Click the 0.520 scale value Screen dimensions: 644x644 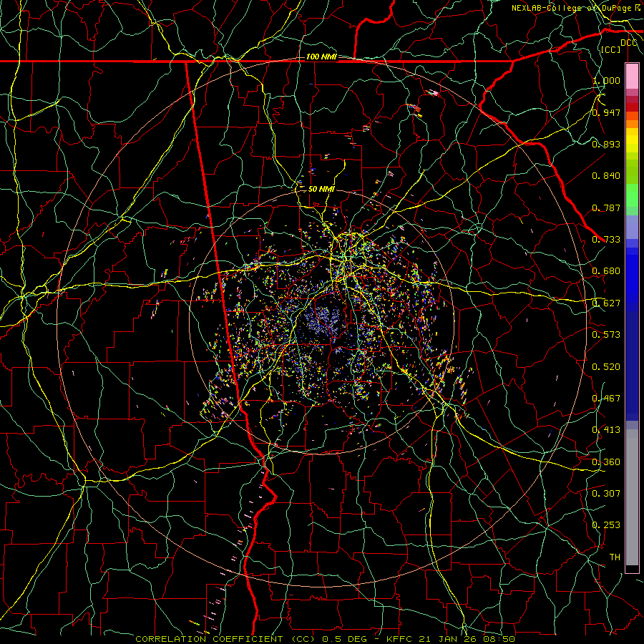point(606,367)
